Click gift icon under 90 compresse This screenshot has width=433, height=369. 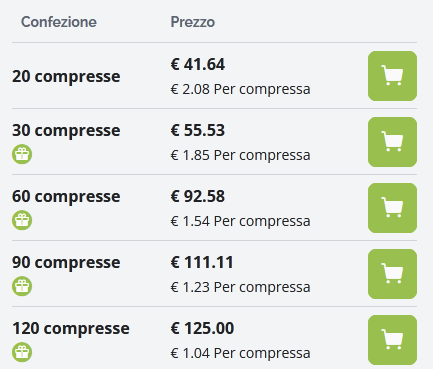tap(22, 286)
